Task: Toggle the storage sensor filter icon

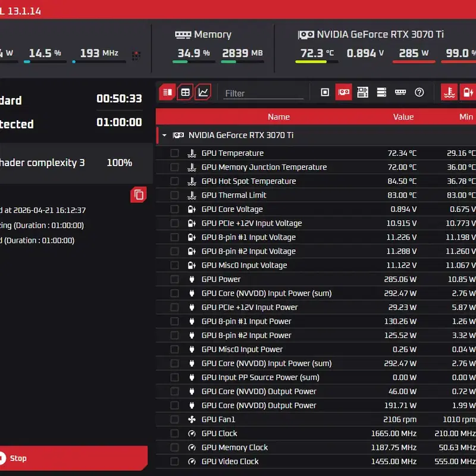Action: click(381, 92)
